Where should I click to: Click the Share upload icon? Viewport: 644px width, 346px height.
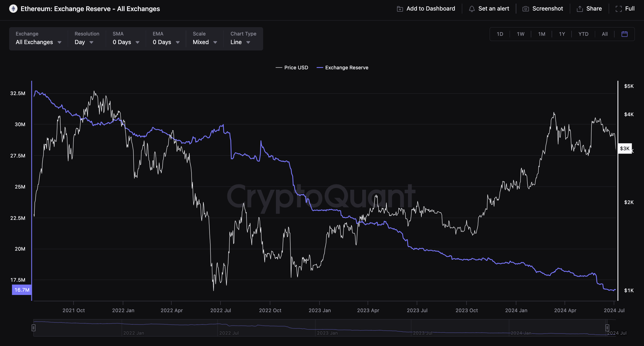click(580, 9)
